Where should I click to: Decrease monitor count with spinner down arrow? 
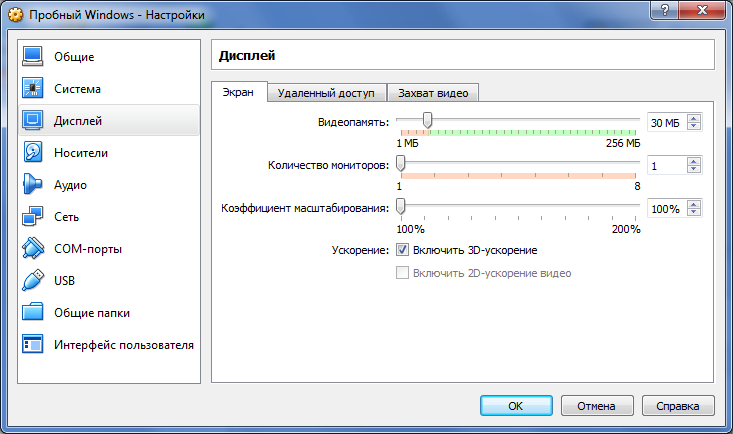[x=694, y=170]
